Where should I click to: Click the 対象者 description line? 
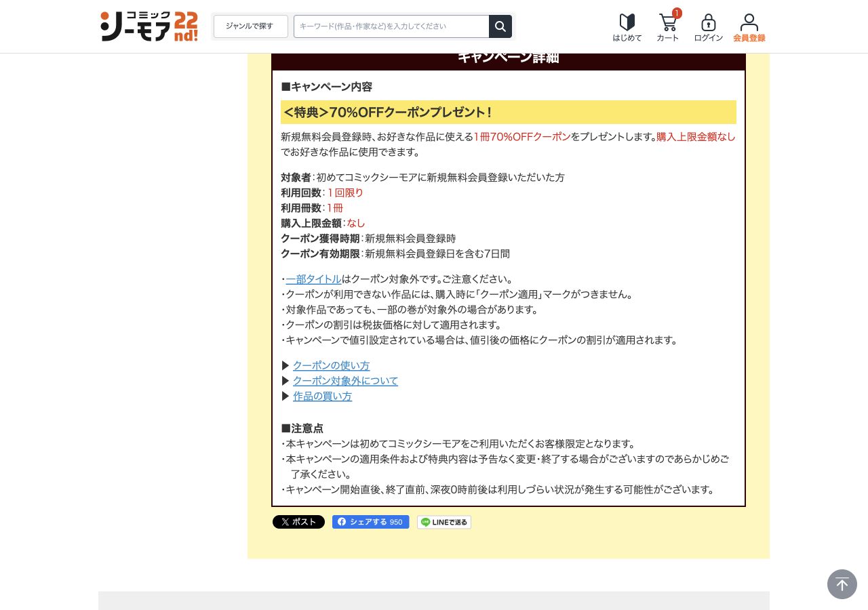coord(422,178)
